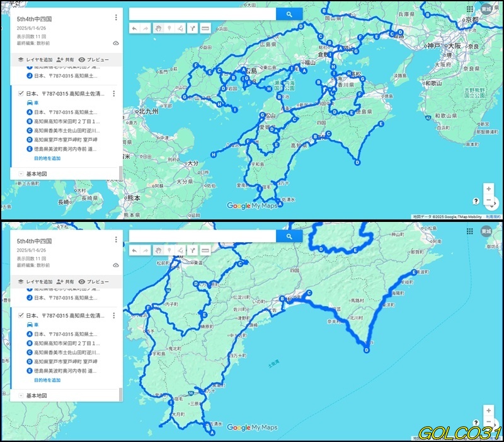
Task: Click add directions icon in upper map toolbar
Action: pyautogui.click(x=192, y=28)
